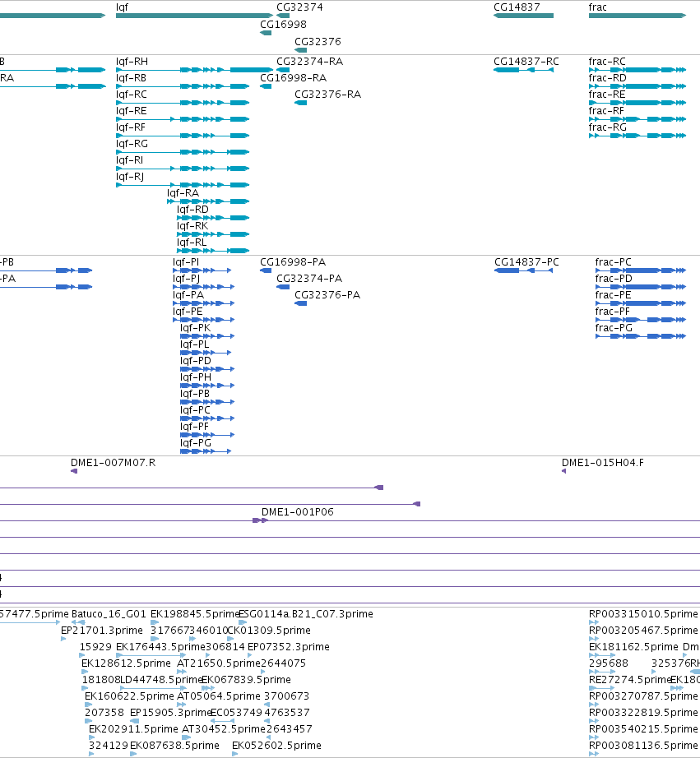Image resolution: width=700 pixels, height=758 pixels.
Task: Click the EK052602.5prime EST label
Action: (x=276, y=746)
